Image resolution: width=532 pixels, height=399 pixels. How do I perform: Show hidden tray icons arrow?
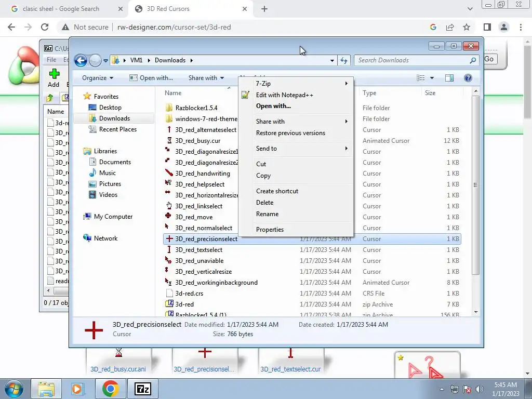[x=442, y=389]
